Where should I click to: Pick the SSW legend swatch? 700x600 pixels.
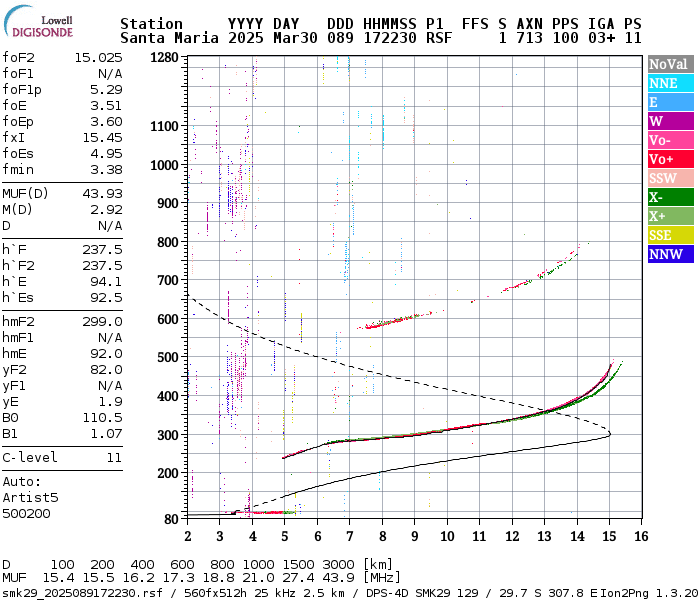[671, 178]
